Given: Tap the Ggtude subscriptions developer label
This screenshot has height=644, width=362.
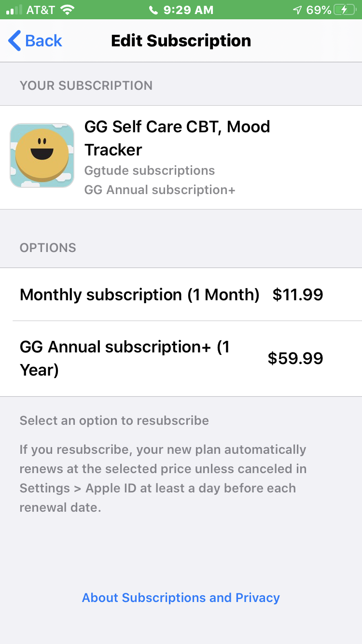Looking at the screenshot, I should pyautogui.click(x=150, y=170).
